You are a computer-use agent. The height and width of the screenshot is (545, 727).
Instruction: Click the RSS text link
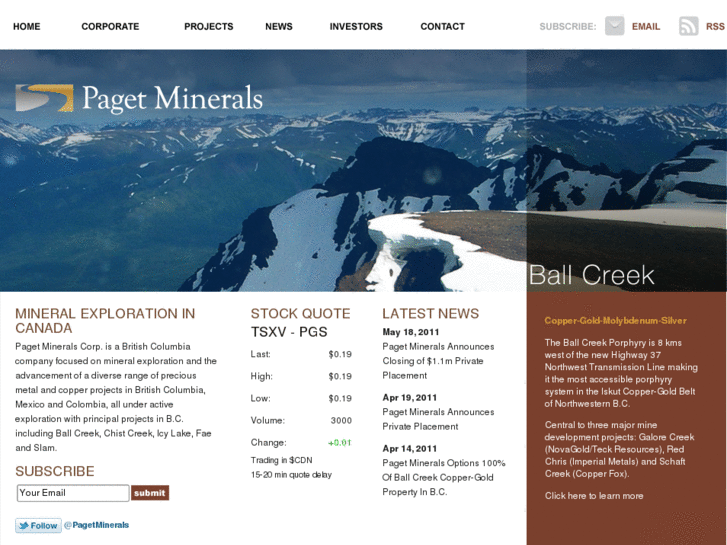(x=715, y=26)
